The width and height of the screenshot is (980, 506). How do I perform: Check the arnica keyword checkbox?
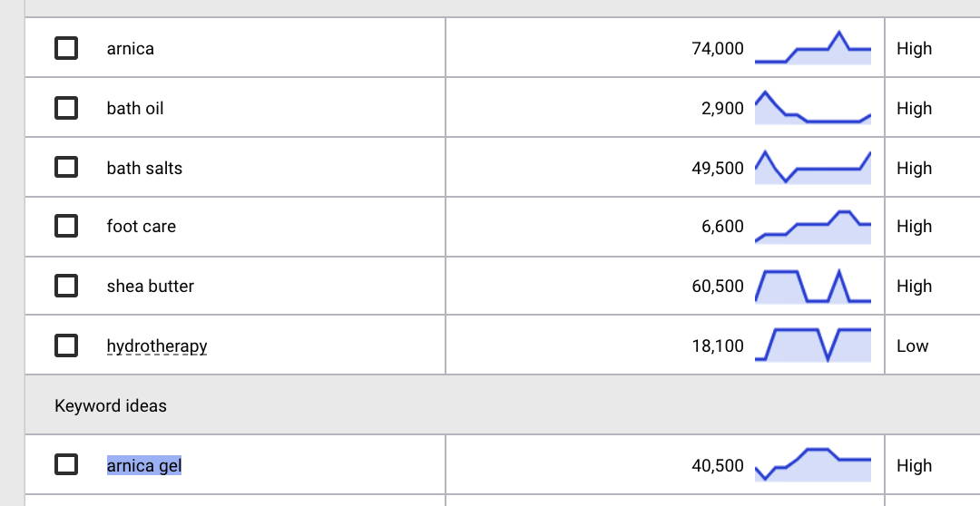tap(66, 48)
